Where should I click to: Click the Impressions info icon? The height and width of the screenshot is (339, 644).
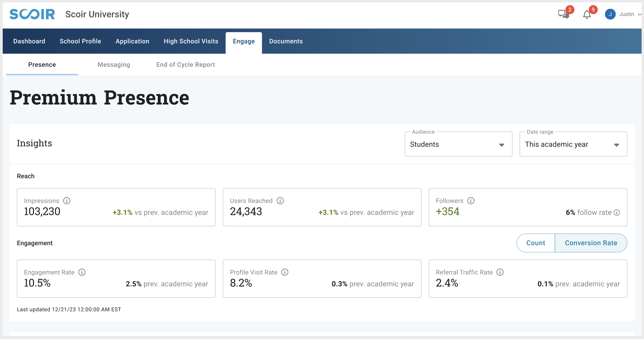click(67, 201)
